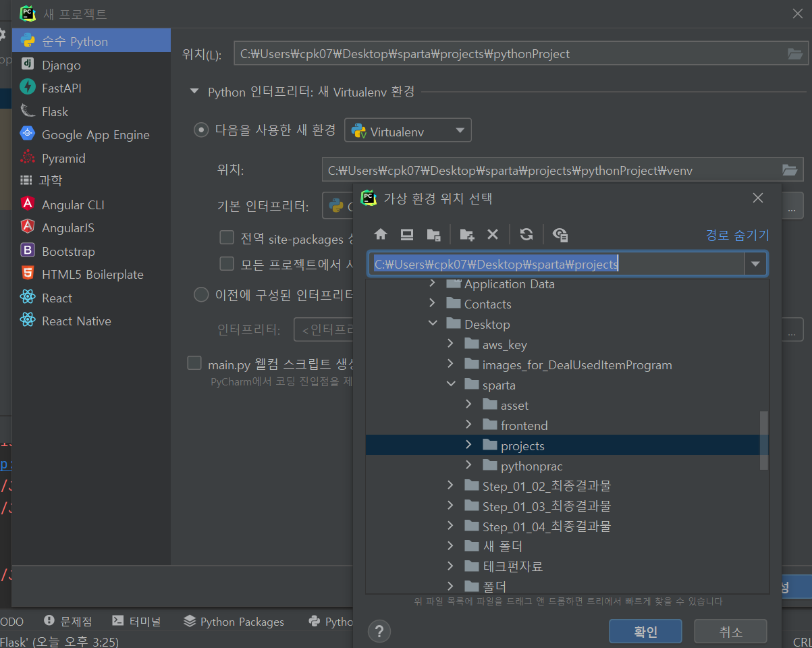Expand the frontend folder

pos(469,425)
